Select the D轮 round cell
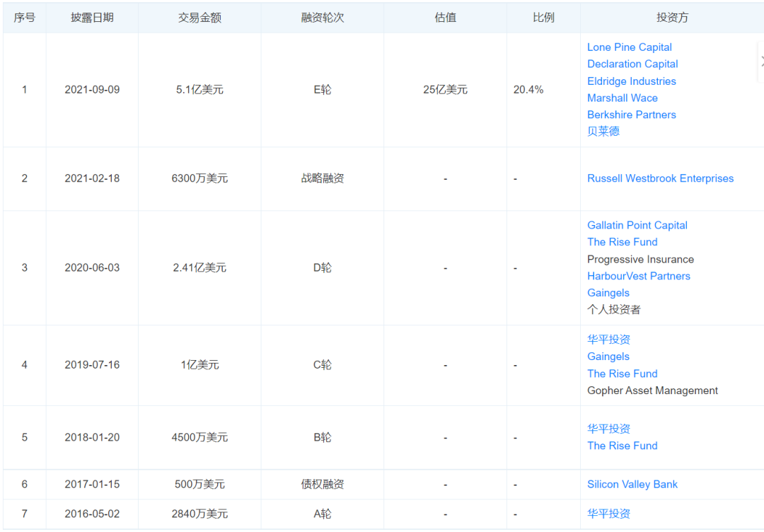The image size is (764, 532). (323, 267)
